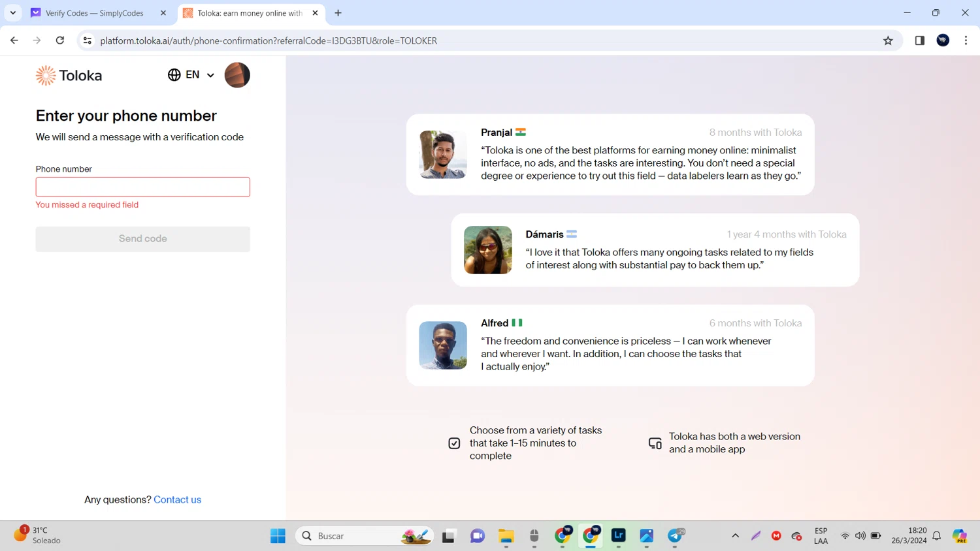Viewport: 980px width, 551px height.
Task: Click the globe language icon
Action: coord(174,75)
